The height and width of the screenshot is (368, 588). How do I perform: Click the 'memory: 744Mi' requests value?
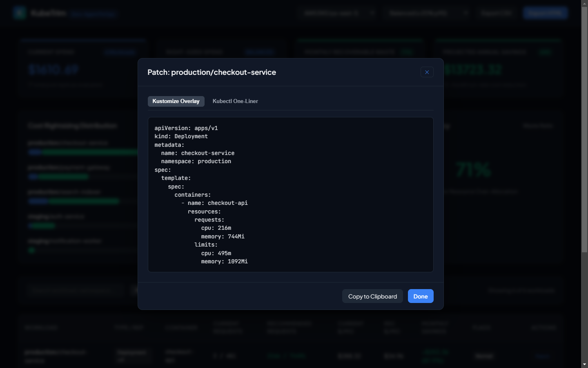(223, 236)
